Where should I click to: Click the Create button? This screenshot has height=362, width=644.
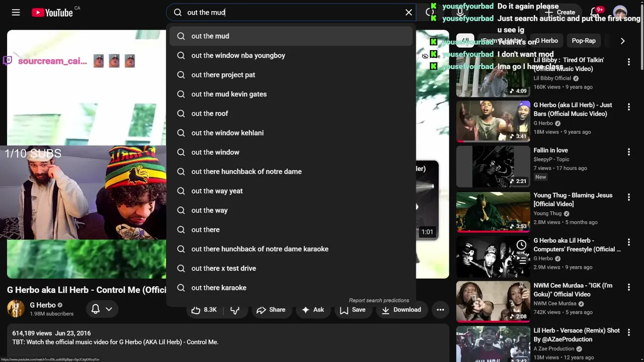(x=559, y=13)
